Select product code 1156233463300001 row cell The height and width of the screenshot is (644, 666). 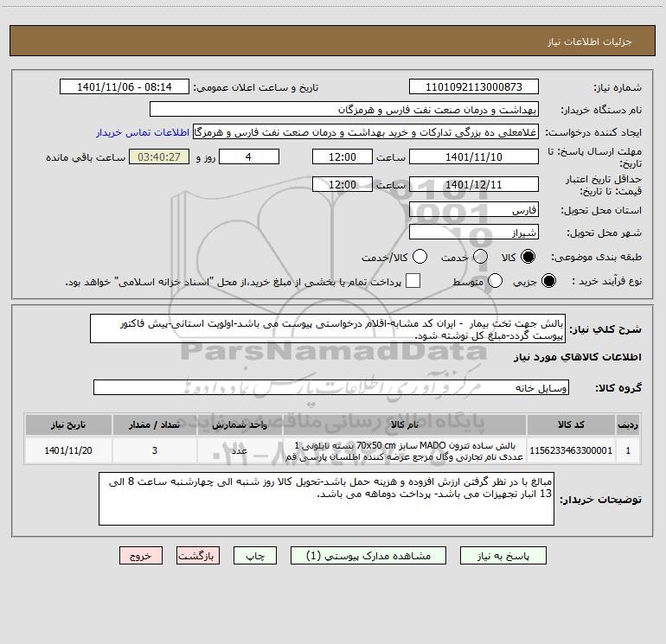[571, 450]
